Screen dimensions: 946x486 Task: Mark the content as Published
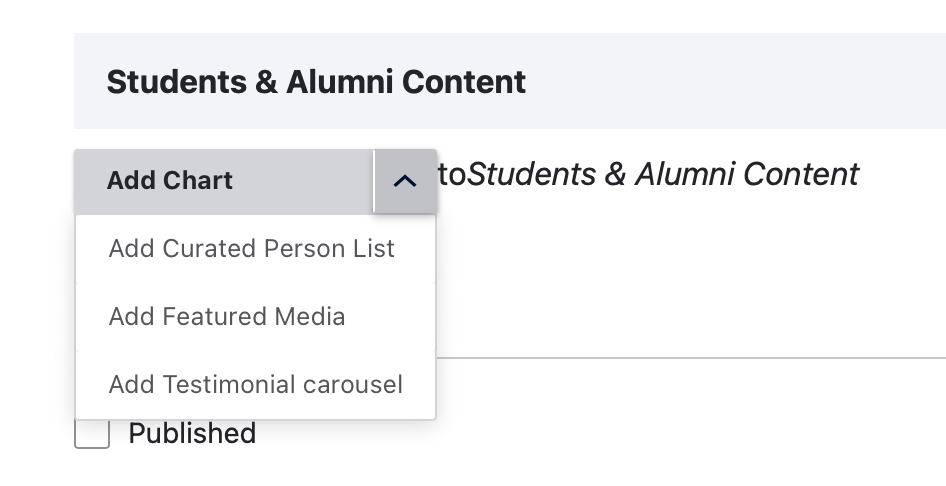click(x=92, y=434)
